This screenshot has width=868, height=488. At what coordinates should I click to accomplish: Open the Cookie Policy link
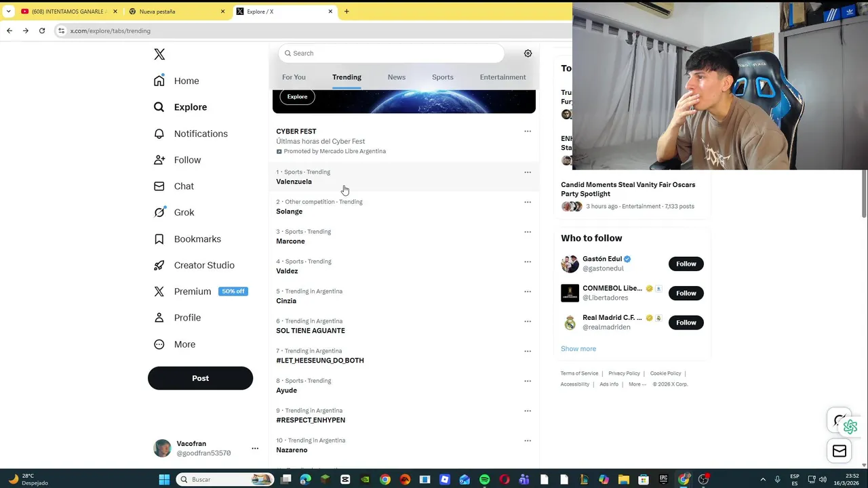pos(665,373)
